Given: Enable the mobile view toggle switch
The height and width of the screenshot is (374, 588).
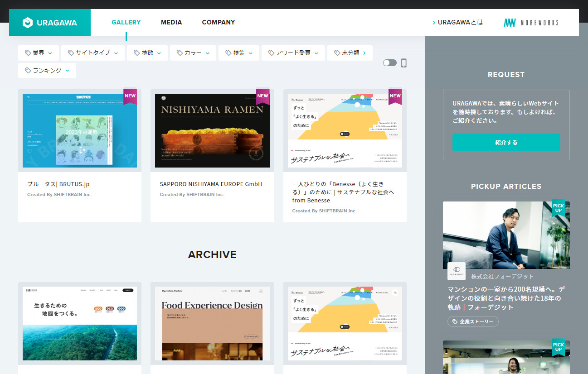Looking at the screenshot, I should point(389,63).
